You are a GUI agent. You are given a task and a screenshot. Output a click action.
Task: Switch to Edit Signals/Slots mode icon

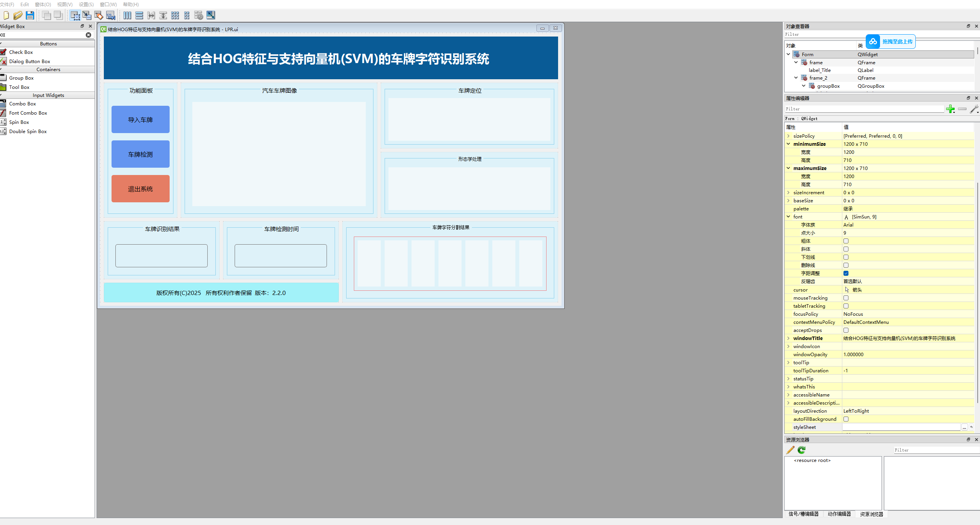coord(87,15)
